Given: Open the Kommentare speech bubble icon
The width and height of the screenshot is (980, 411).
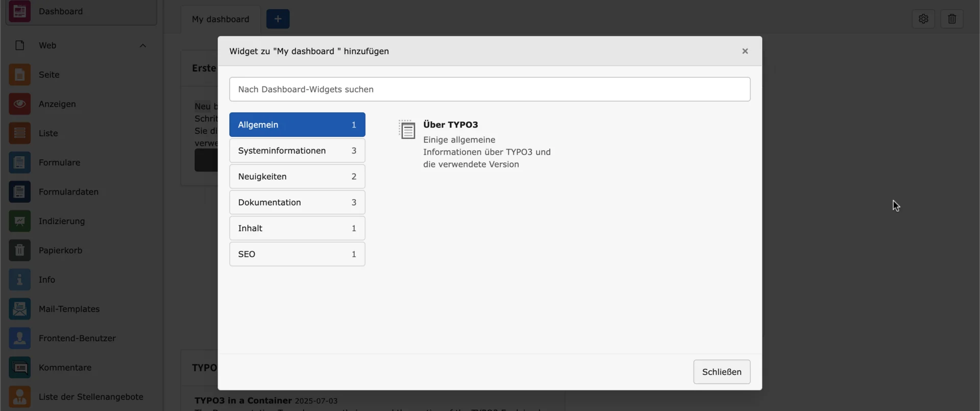Looking at the screenshot, I should [x=19, y=368].
